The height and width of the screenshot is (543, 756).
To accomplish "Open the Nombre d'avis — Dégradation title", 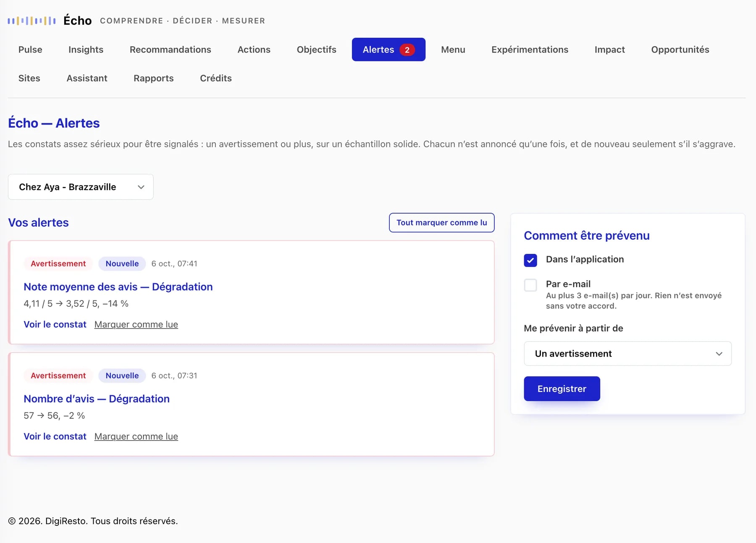I will tap(97, 399).
